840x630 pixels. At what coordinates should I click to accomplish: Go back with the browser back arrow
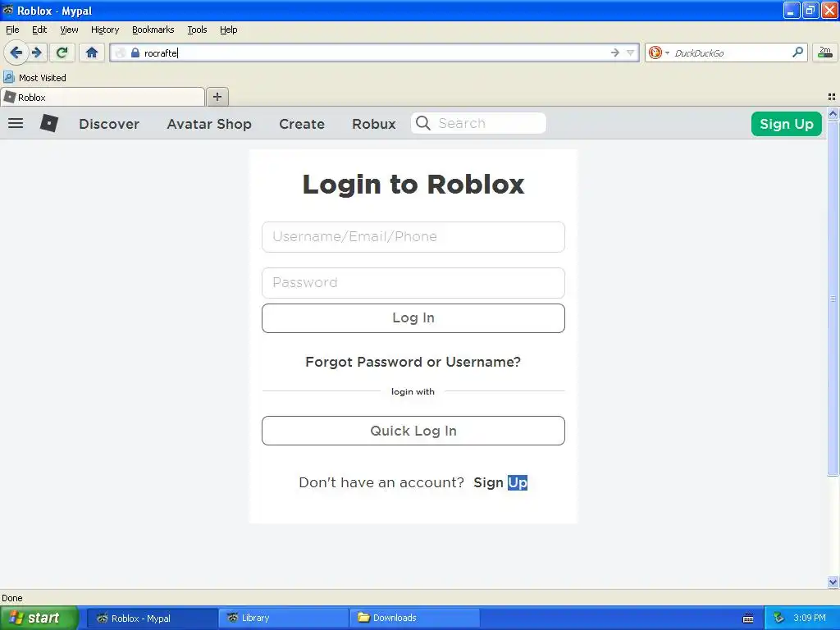tap(16, 52)
